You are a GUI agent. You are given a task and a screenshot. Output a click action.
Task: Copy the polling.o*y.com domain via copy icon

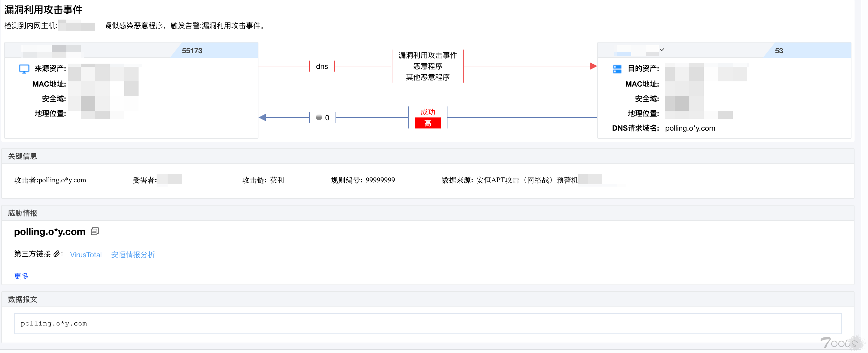click(x=95, y=231)
